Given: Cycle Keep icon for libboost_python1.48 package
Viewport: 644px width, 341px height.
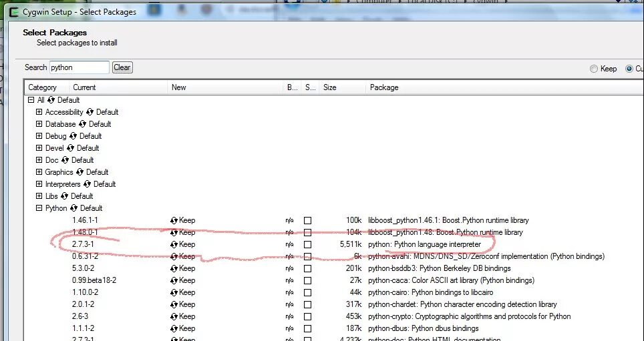Looking at the screenshot, I should [174, 232].
